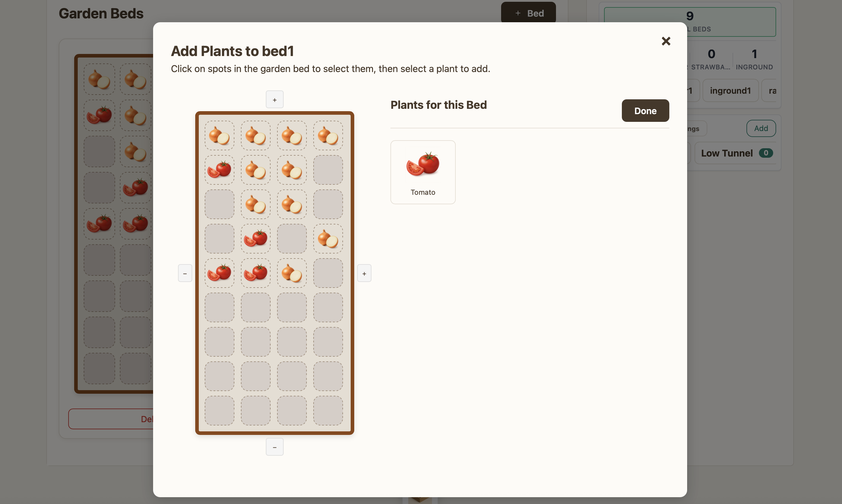Click the Add button in the sidebar

pyautogui.click(x=760, y=128)
